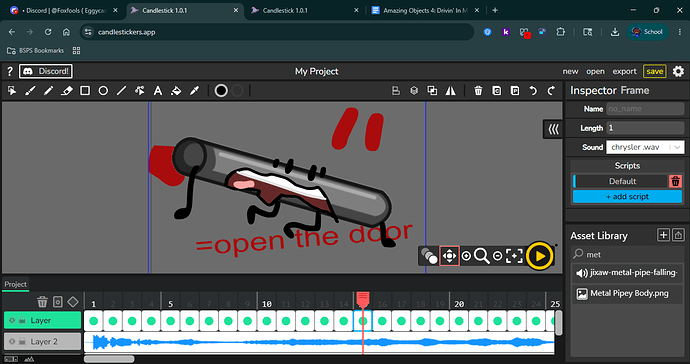Click the add frame icon in timeline

tap(58, 302)
